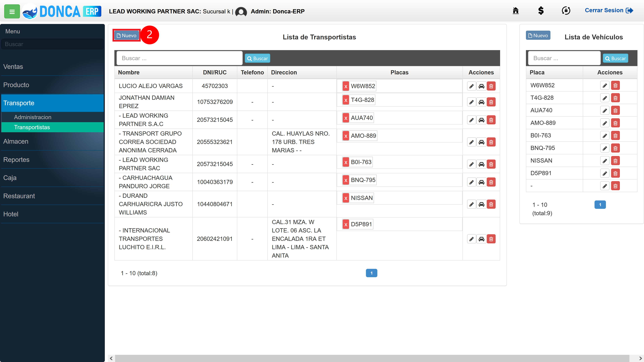
Task: Click the DONCA ERP logo
Action: tap(62, 12)
